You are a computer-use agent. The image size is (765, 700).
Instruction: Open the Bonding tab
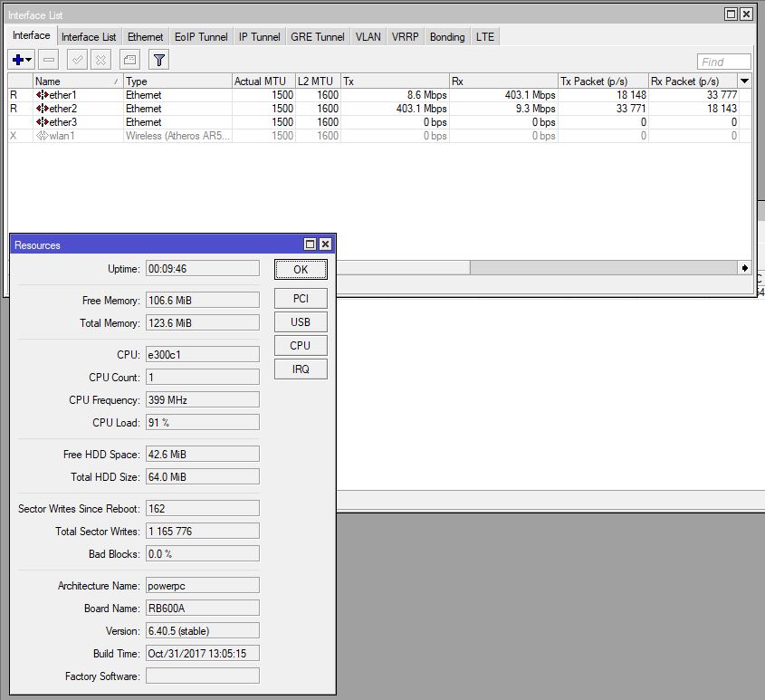[x=447, y=37]
